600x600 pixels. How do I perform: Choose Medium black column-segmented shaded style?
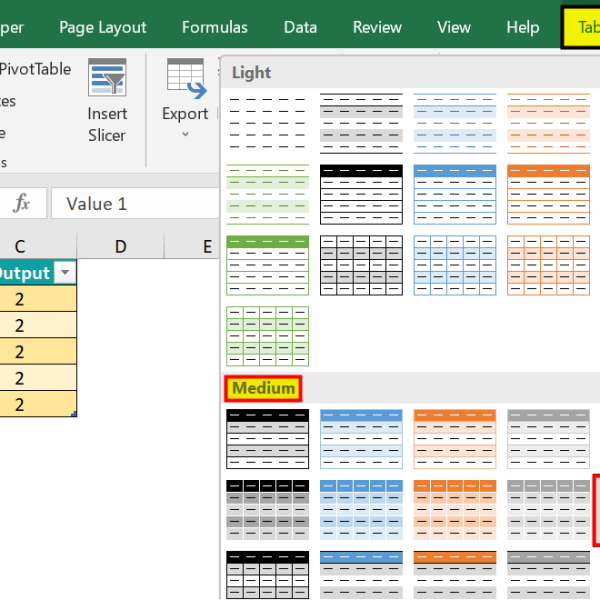tap(267, 510)
